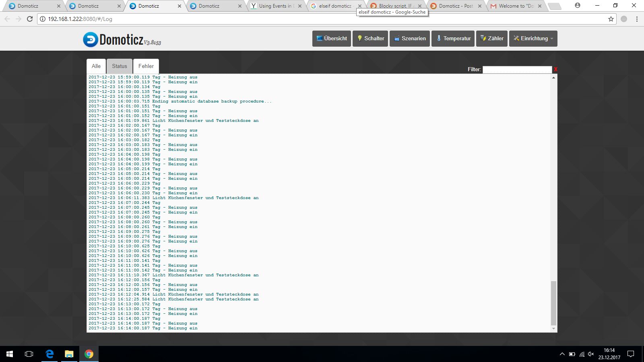Image resolution: width=644 pixels, height=362 pixels.
Task: Reload the page with refresh icon
Action: tap(30, 19)
